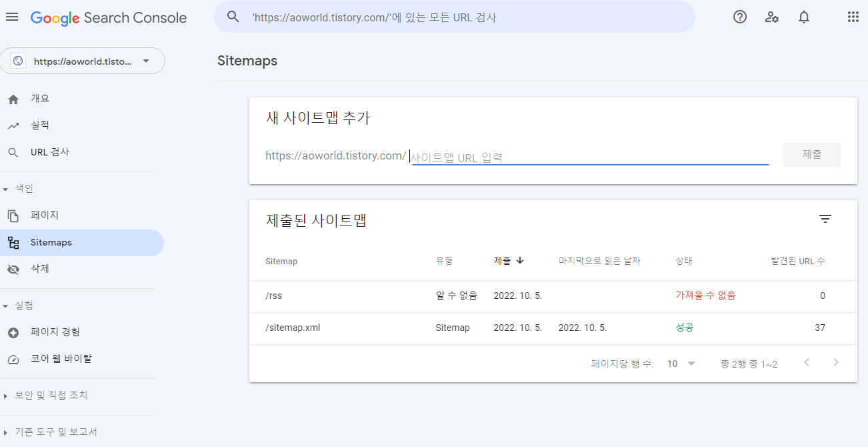868x447 pixels.
Task: Open the Google apps grid
Action: click(x=853, y=17)
